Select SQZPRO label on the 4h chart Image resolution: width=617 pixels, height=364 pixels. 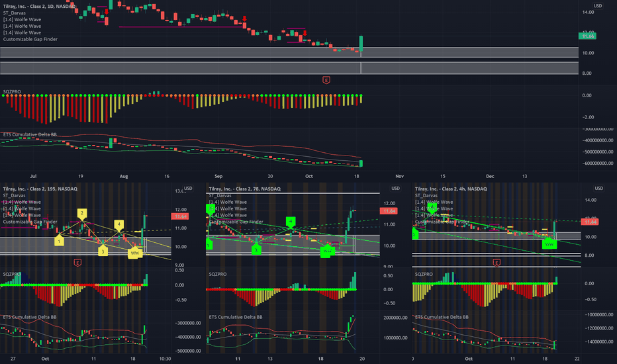point(424,274)
